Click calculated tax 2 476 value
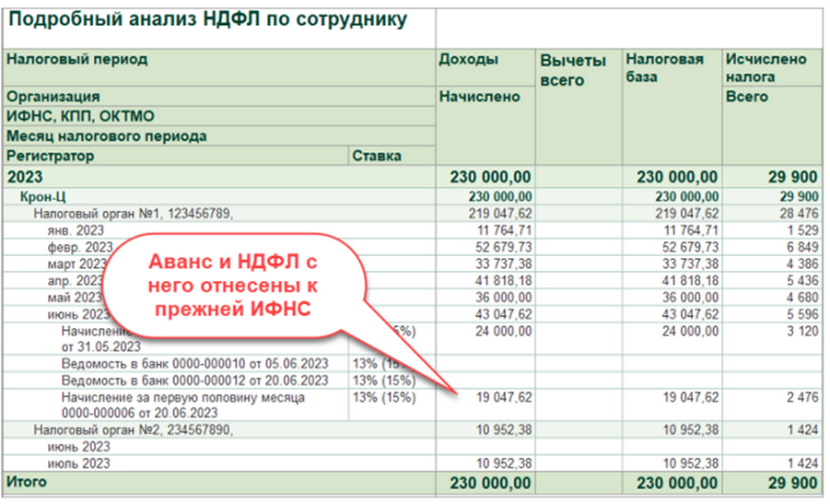 (x=802, y=398)
